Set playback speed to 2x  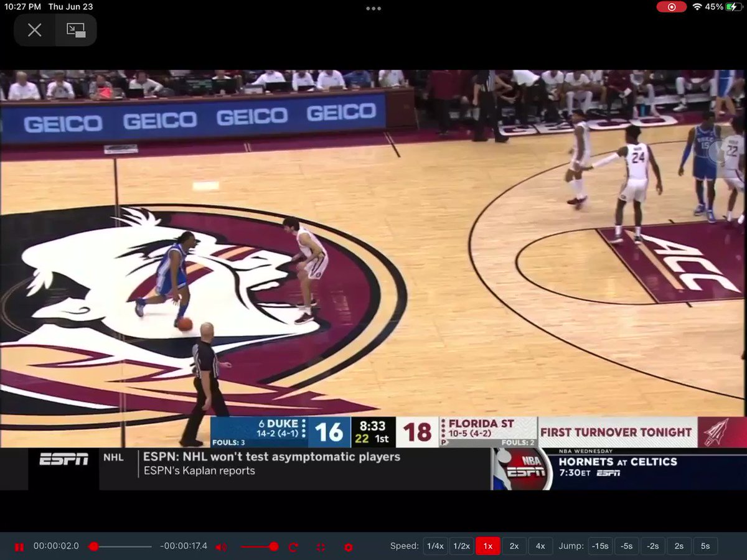[x=514, y=546]
